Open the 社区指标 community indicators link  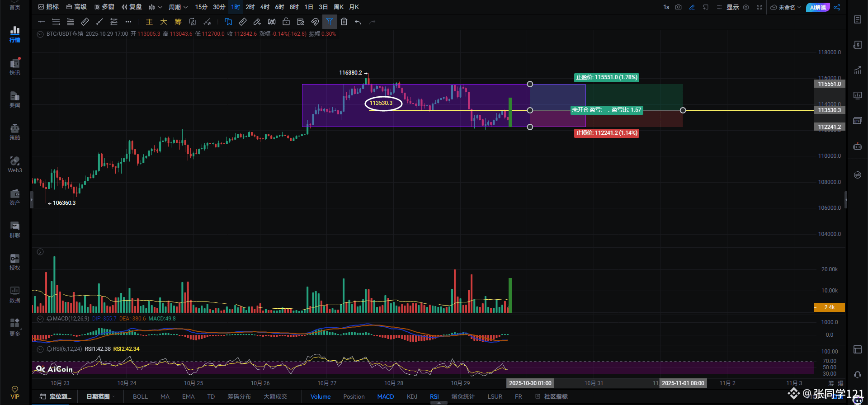click(552, 396)
